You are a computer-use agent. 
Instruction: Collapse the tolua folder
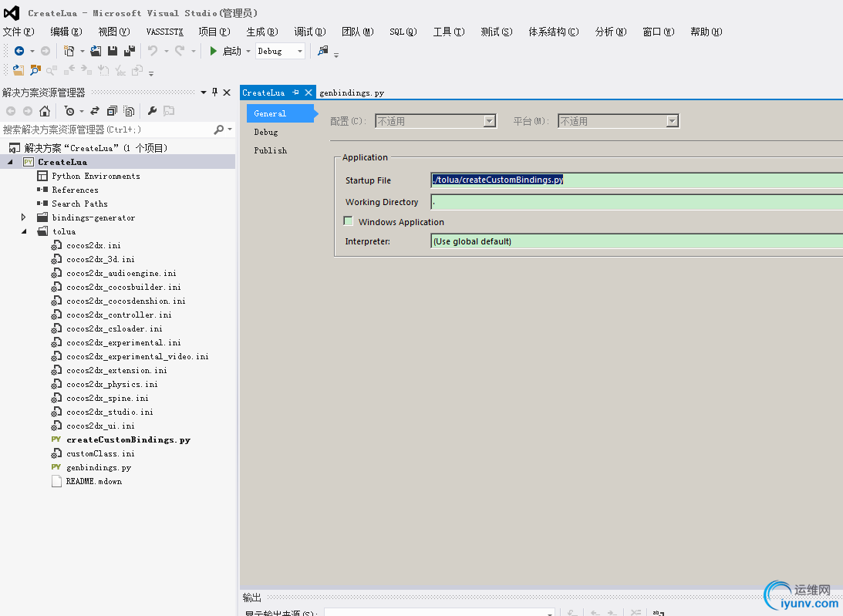click(24, 231)
